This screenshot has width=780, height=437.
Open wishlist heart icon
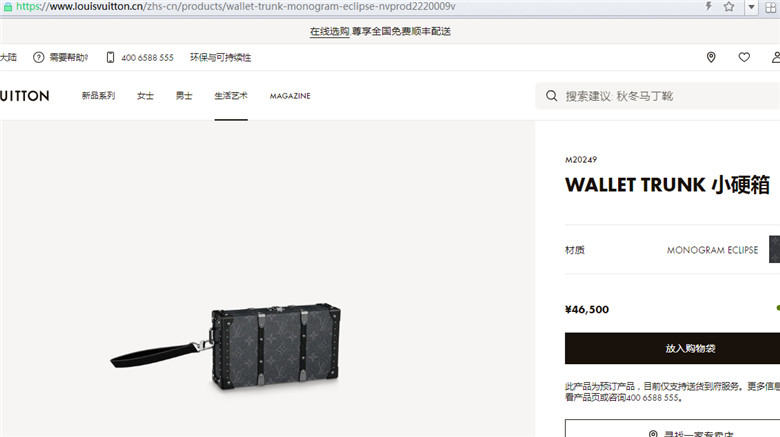(744, 57)
